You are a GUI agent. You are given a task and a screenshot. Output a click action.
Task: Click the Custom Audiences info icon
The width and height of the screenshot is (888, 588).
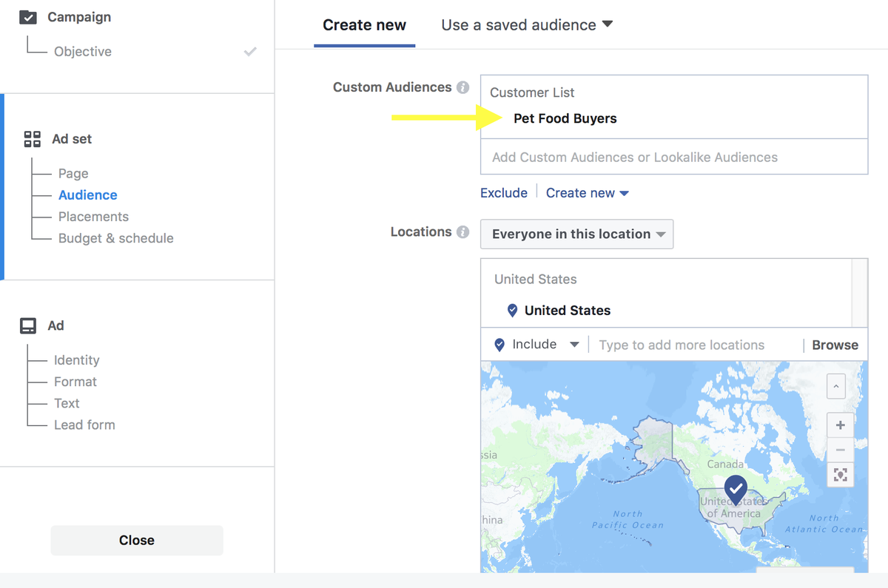point(463,87)
